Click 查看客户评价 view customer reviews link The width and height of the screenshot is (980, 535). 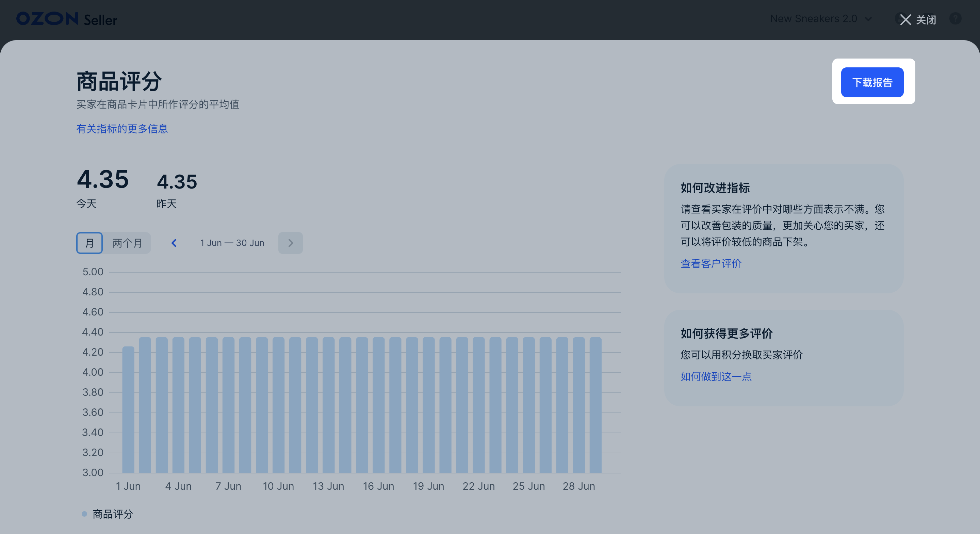pyautogui.click(x=710, y=263)
